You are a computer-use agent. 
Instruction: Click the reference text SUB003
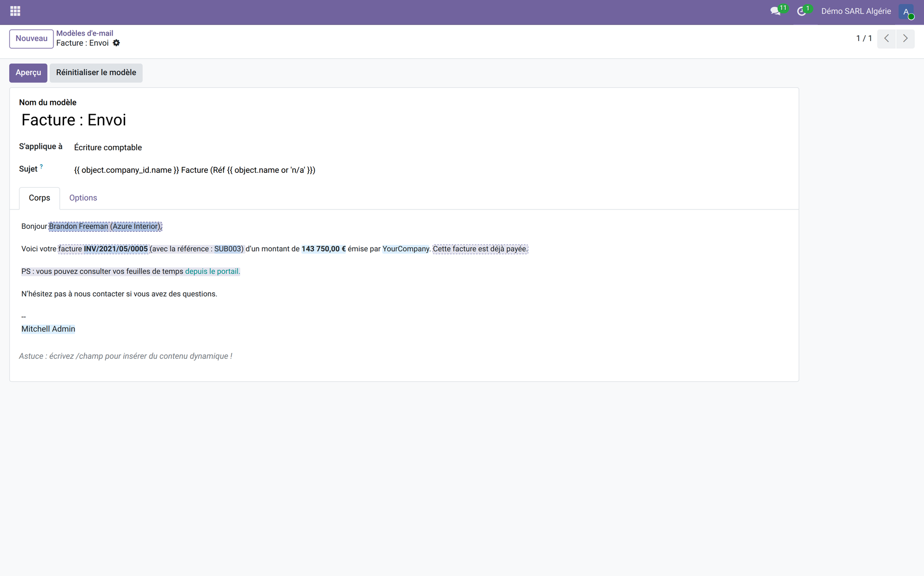pos(228,249)
